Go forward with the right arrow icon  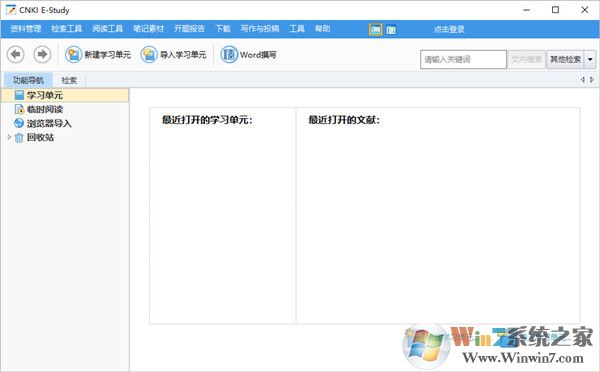tap(42, 54)
